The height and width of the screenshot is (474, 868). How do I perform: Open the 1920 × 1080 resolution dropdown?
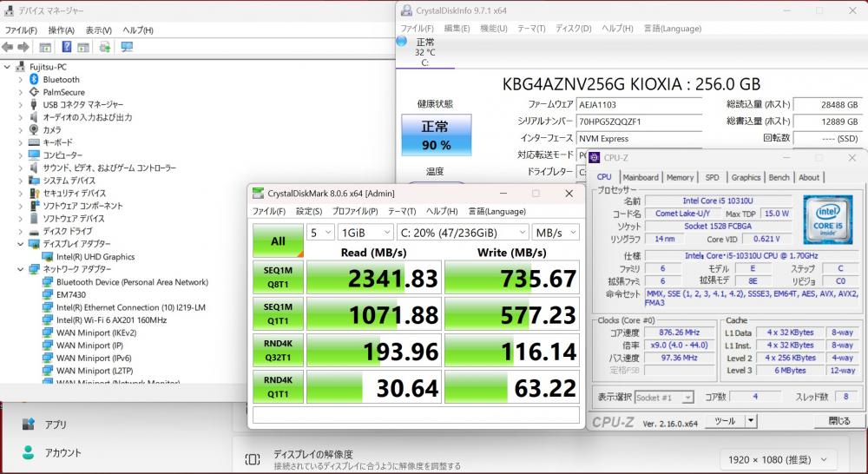[x=779, y=459]
